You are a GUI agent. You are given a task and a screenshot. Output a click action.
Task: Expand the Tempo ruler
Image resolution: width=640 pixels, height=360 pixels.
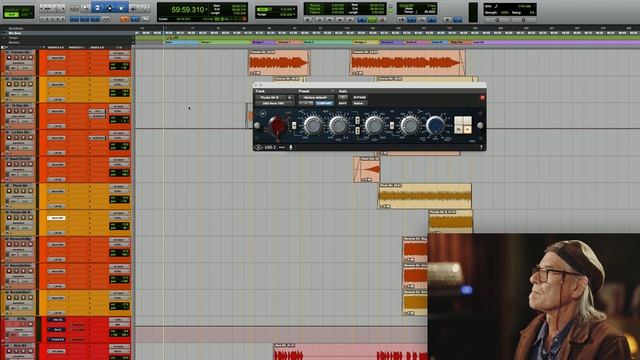4,38
